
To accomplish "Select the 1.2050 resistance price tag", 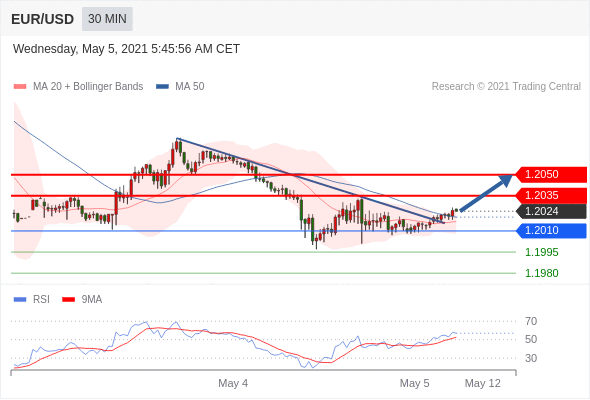I will tap(551, 175).
